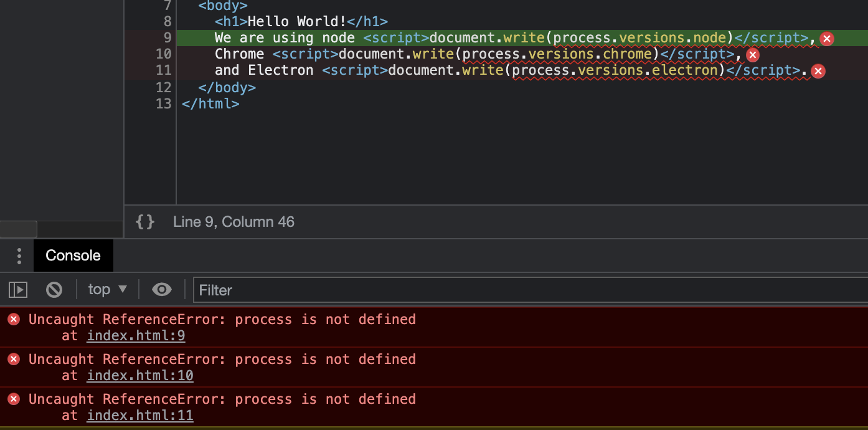This screenshot has height=430, width=868.
Task: Click the red error icon of the second console message
Action: [x=14, y=360]
